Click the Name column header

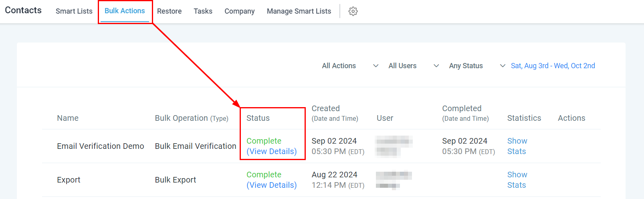(x=68, y=118)
